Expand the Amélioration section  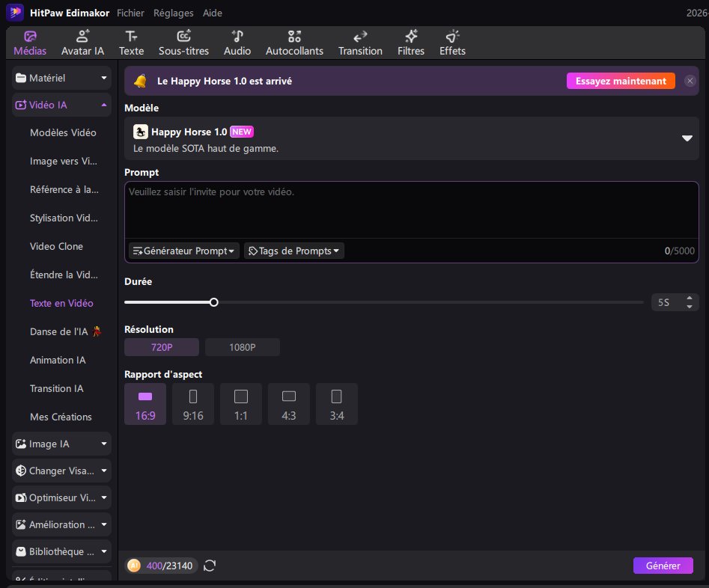(x=61, y=524)
